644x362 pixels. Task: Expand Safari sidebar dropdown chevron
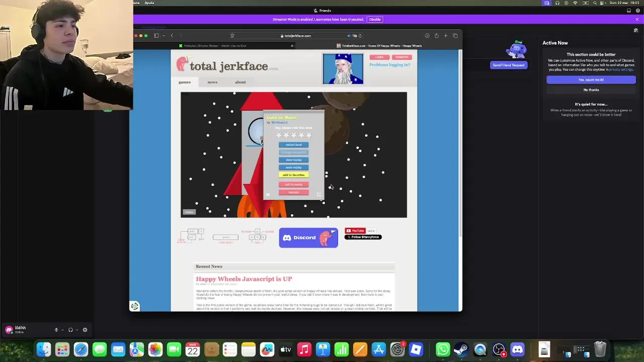coord(164,36)
